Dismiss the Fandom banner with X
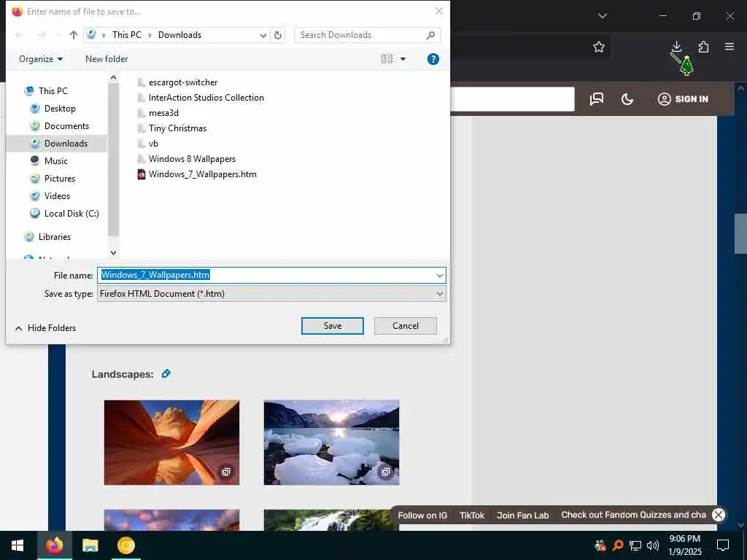Image resolution: width=747 pixels, height=560 pixels. 719,515
